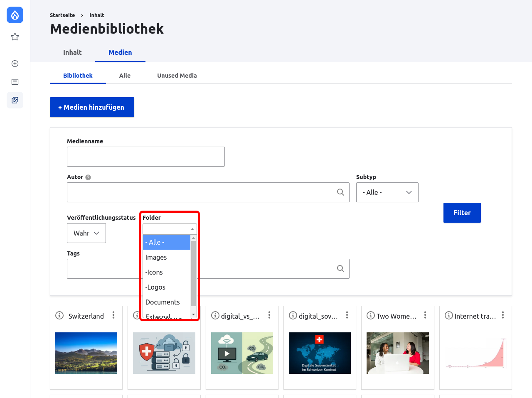
Task: Open the Subtyp dropdown
Action: pos(387,192)
